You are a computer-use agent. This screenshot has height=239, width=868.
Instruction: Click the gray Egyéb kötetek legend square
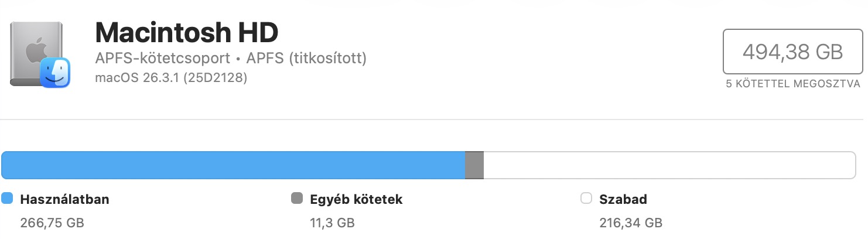pyautogui.click(x=297, y=199)
